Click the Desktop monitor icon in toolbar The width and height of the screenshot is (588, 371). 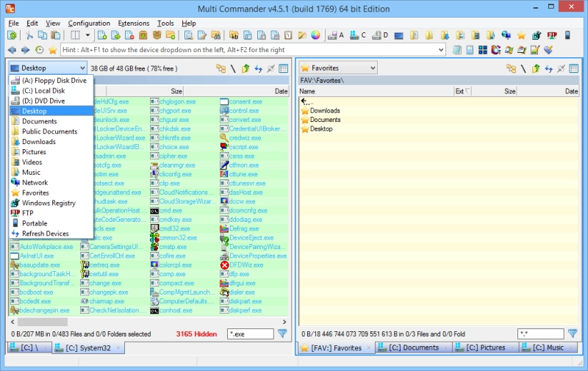click(x=398, y=35)
